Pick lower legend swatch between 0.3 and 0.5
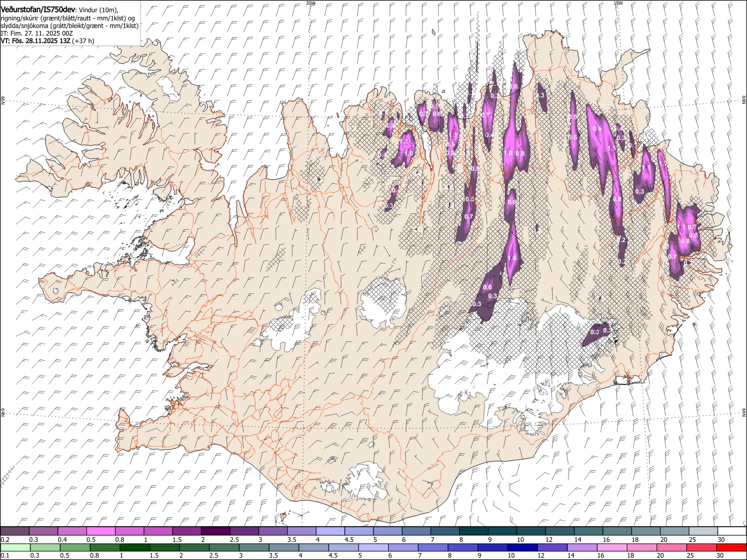Image resolution: width=747 pixels, height=560 pixels. [x=46, y=548]
